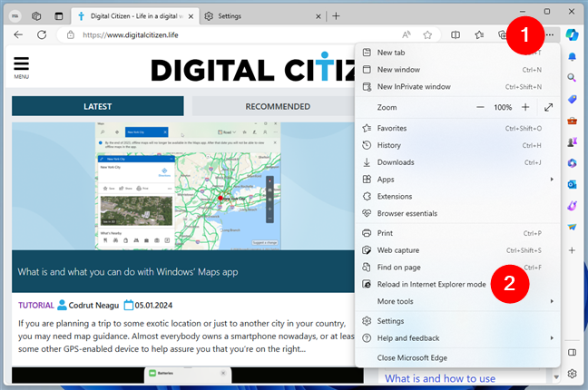Click the page scrollbar down arrow
The width and height of the screenshot is (588, 390).
coord(556,377)
